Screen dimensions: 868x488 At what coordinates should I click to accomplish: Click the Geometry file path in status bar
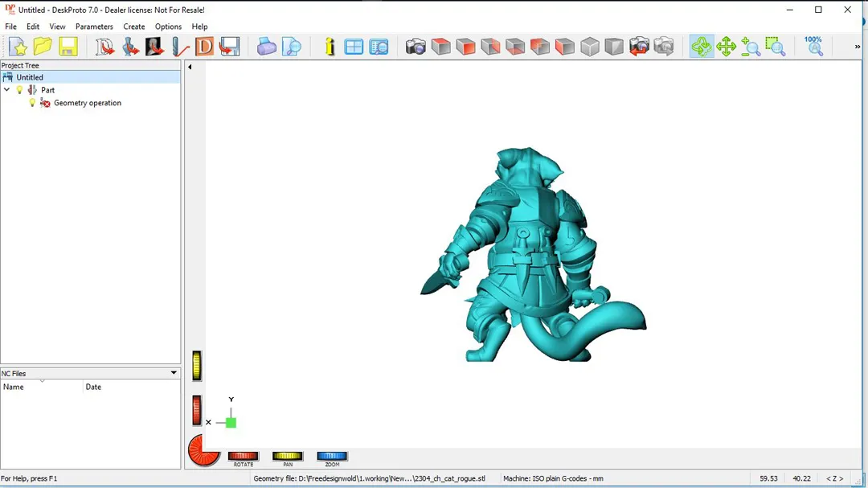point(369,478)
